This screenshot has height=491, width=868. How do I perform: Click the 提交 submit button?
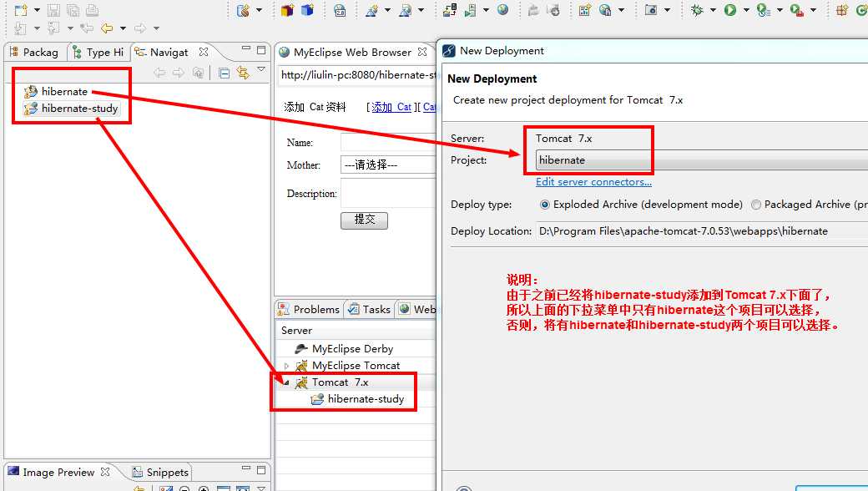pyautogui.click(x=364, y=220)
